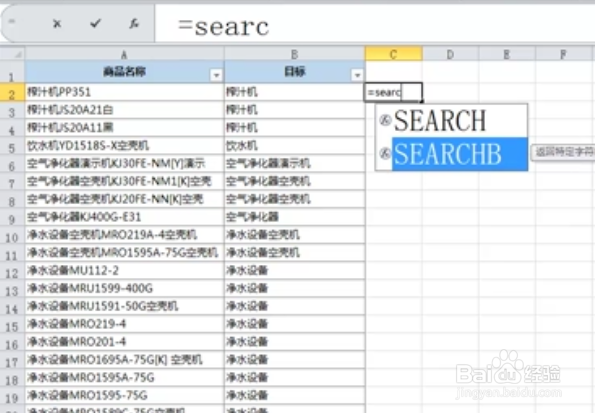Select cell 净水设备MRO1595A-75G
Screen dimensions: 595x413
[124, 377]
